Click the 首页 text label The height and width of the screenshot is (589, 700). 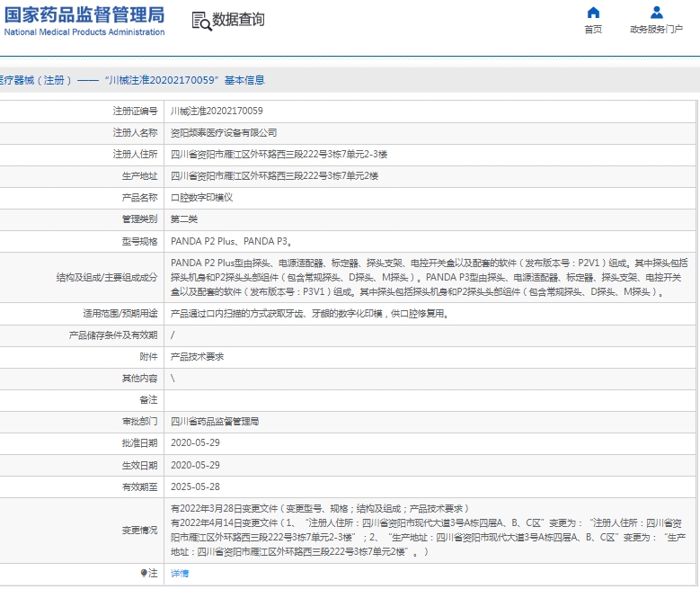[593, 30]
